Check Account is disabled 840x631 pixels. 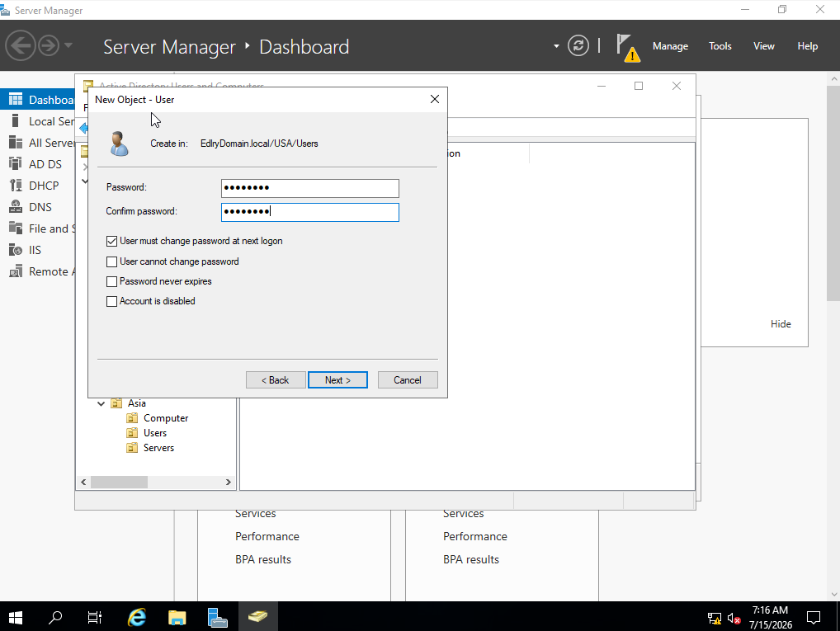pyautogui.click(x=111, y=301)
